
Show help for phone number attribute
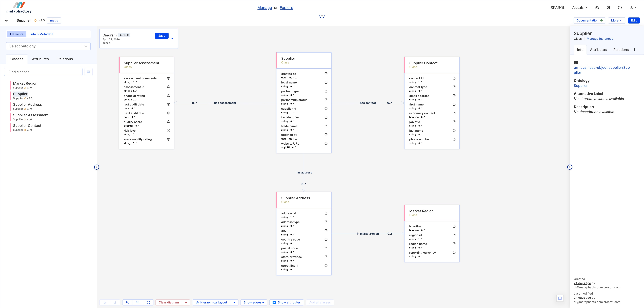454,139
